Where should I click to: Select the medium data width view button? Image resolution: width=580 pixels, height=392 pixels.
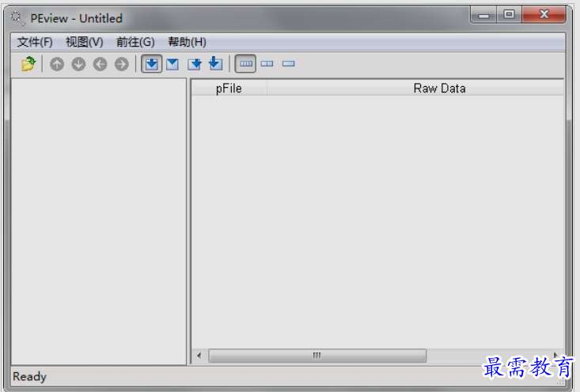click(267, 64)
